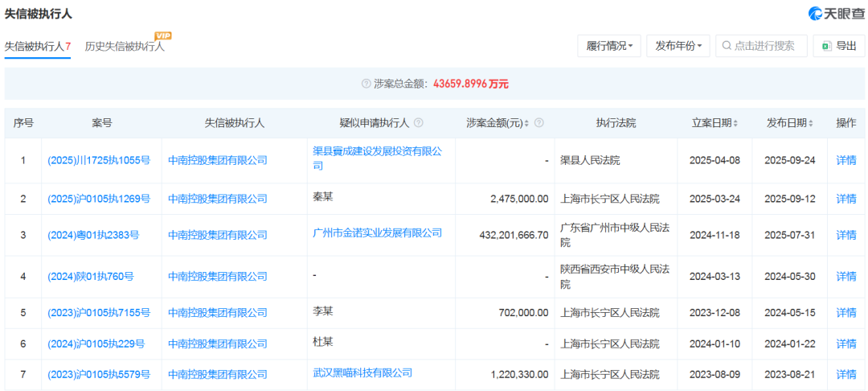Click 陕西省西安市中级人民法院 court cell
The height and width of the screenshot is (391, 868).
[x=615, y=277]
